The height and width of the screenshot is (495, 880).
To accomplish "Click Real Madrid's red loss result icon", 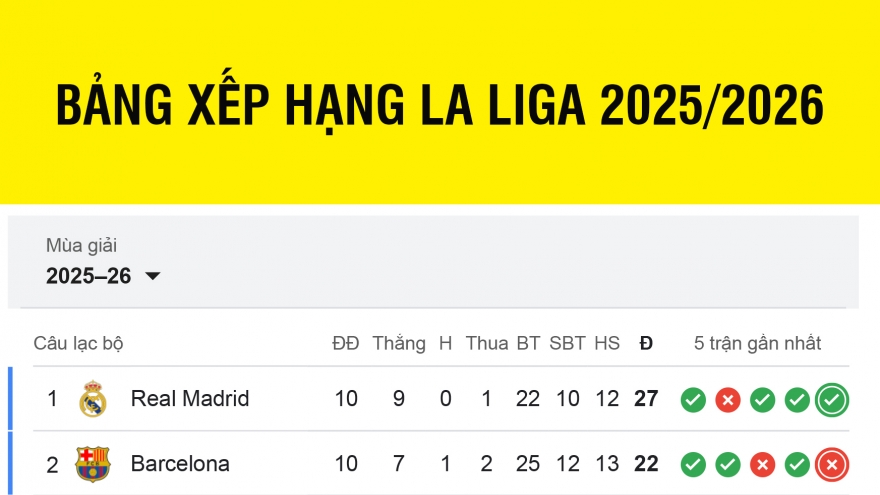I will tap(728, 400).
